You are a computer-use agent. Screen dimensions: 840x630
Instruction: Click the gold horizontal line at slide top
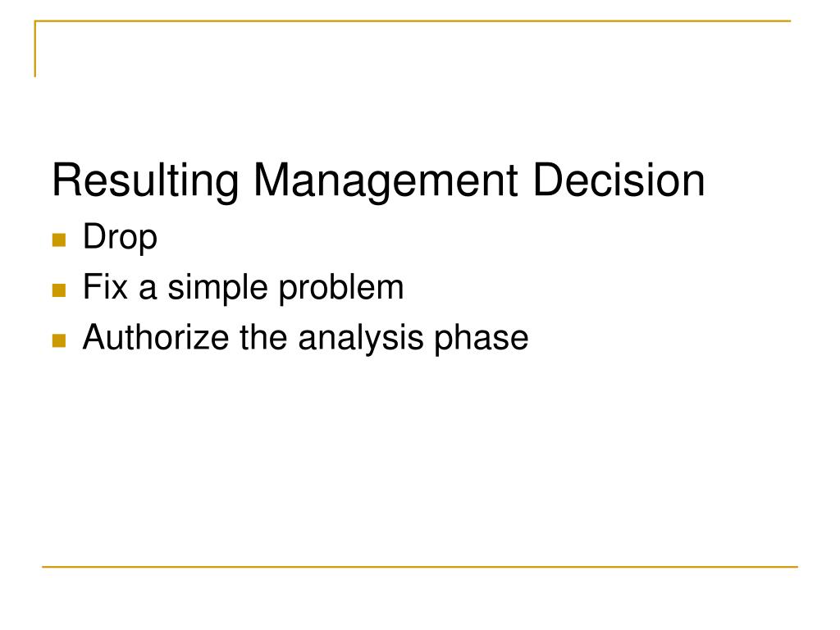point(413,21)
